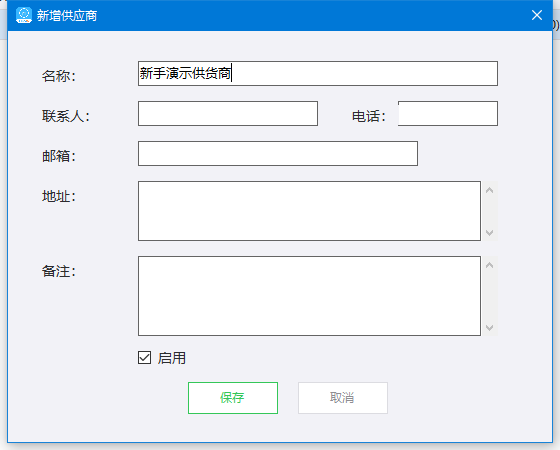Screen dimensions: 560x450
Task: Click the 电话 label text
Action: point(369,116)
